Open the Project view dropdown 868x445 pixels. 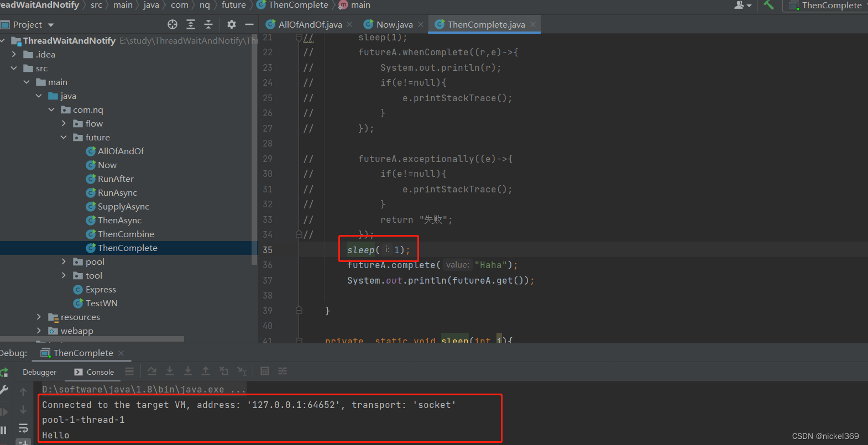coord(51,25)
